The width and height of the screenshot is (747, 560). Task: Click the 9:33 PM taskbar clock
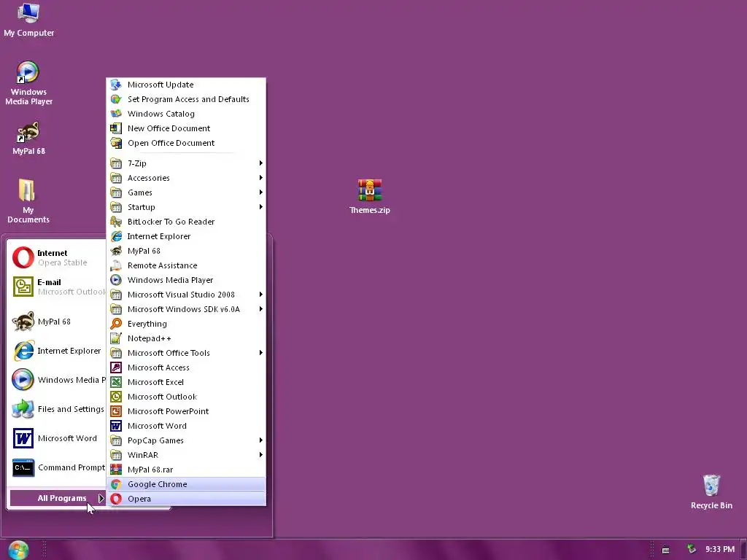pos(720,550)
